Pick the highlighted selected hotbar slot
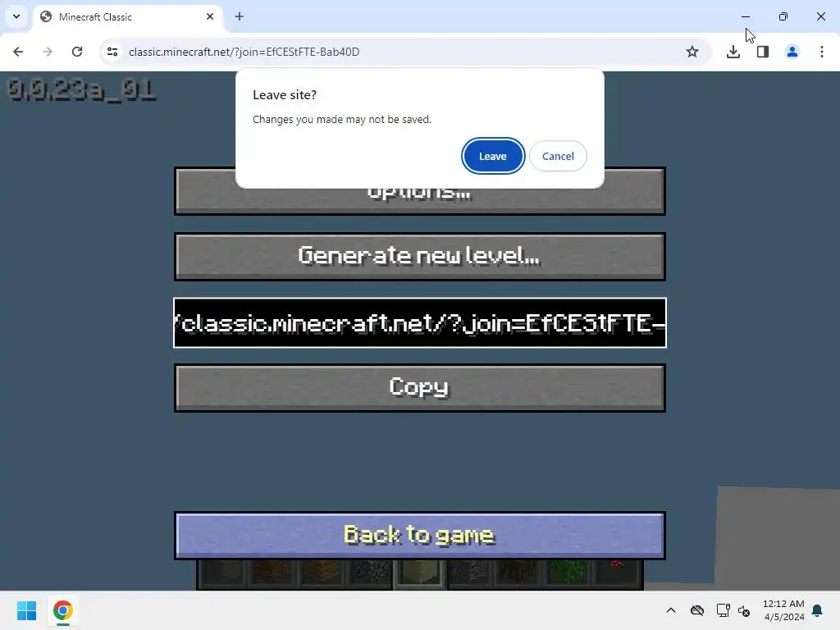This screenshot has width=840, height=630. coord(421,573)
